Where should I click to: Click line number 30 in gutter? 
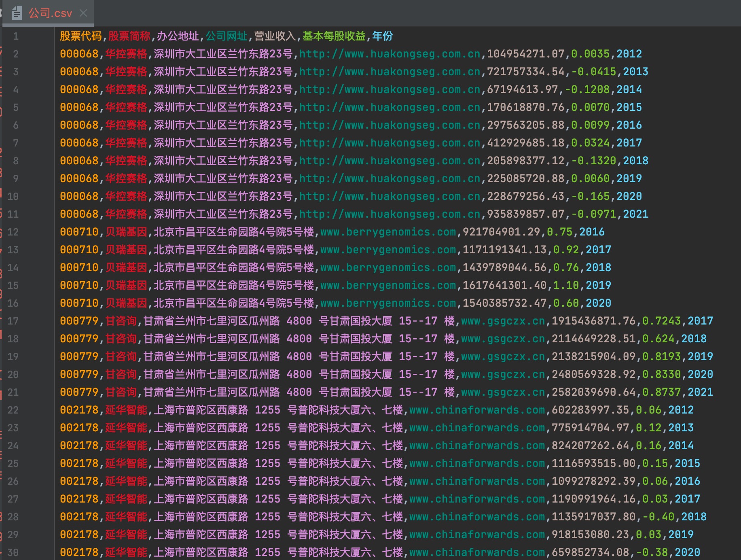(13, 552)
